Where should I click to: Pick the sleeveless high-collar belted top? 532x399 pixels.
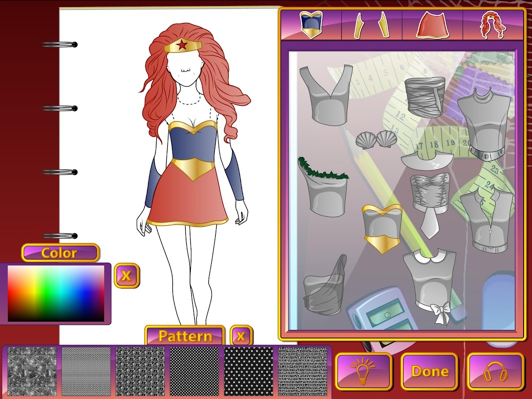(484, 125)
